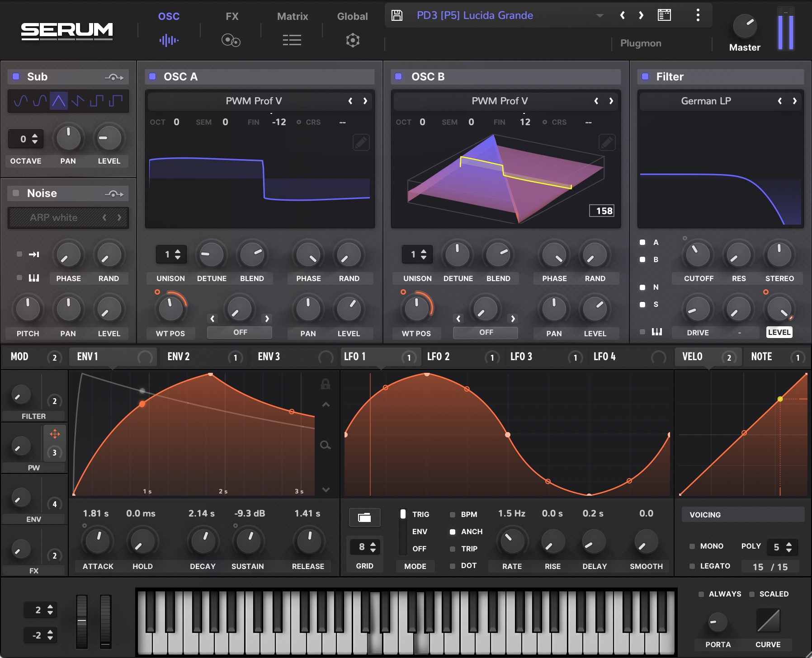The image size is (812, 658).
Task: Select the sawtooth sub wave shape
Action: pos(78,101)
